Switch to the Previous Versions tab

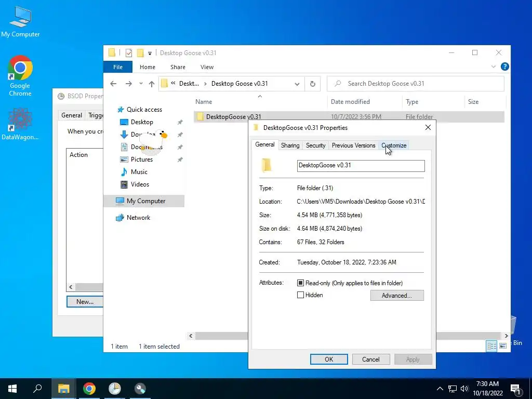[x=353, y=145]
